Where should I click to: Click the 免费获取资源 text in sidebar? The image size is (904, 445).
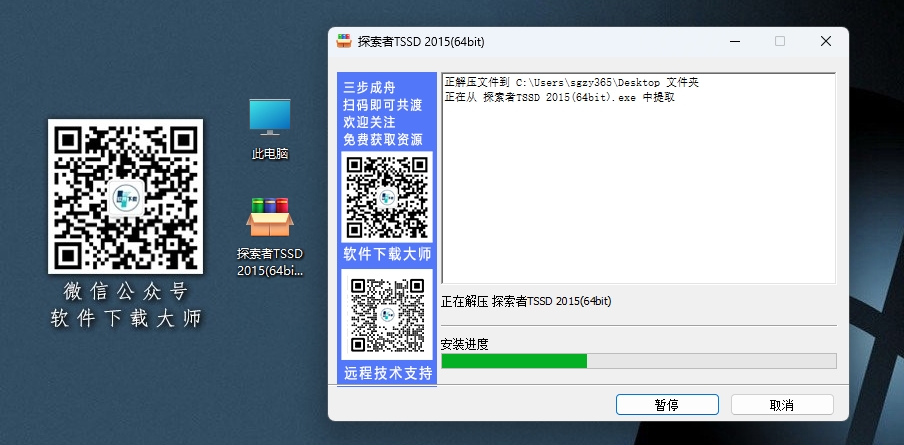pos(383,139)
